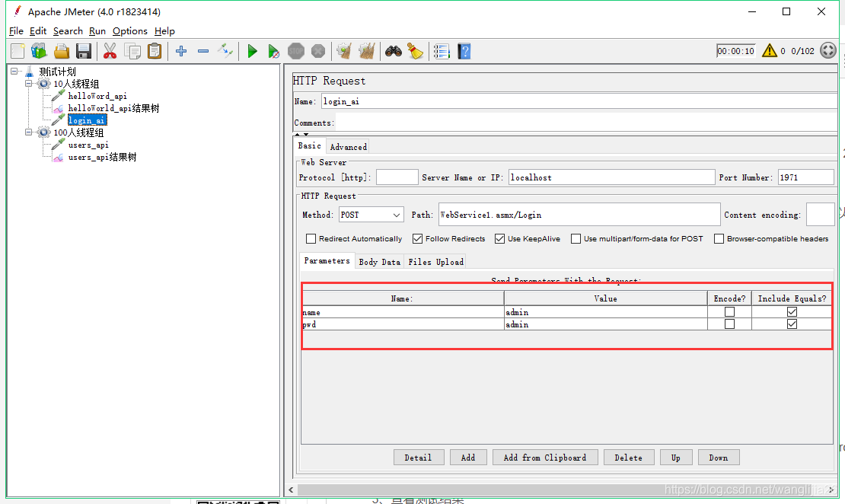Click the Expand All plus icon
The image size is (845, 504).
[x=181, y=51]
